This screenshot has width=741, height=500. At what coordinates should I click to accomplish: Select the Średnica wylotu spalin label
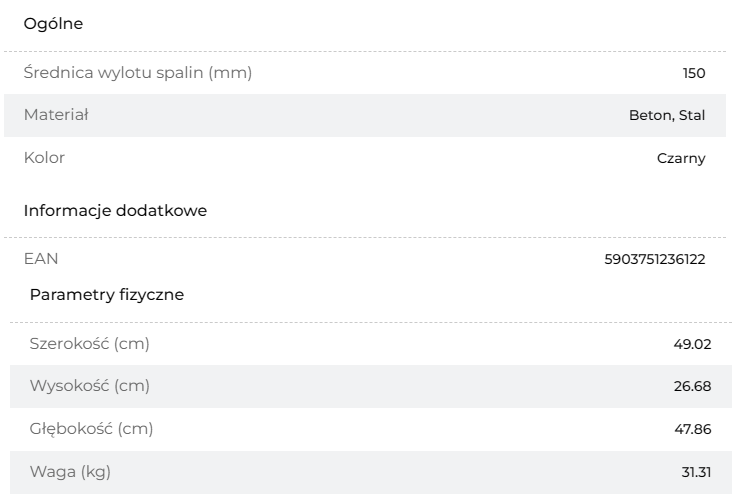[x=138, y=73]
